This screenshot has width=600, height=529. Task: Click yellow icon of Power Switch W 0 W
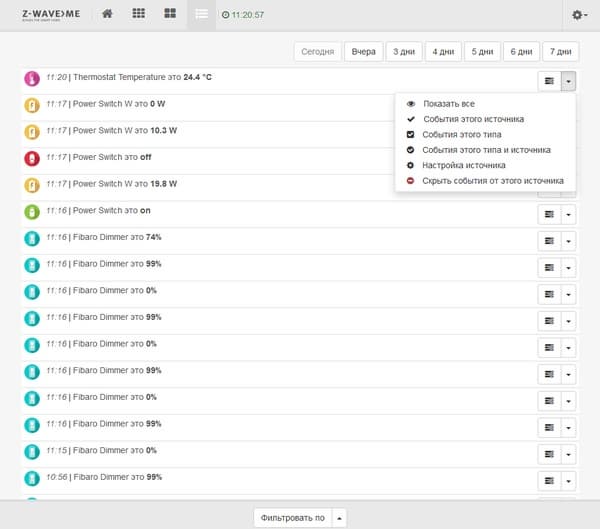32,105
